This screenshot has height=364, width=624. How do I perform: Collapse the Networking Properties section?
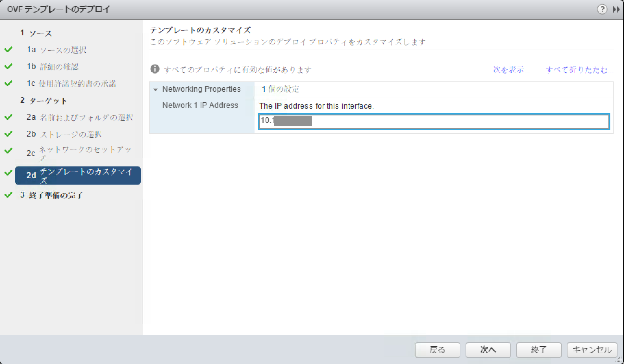pos(156,90)
